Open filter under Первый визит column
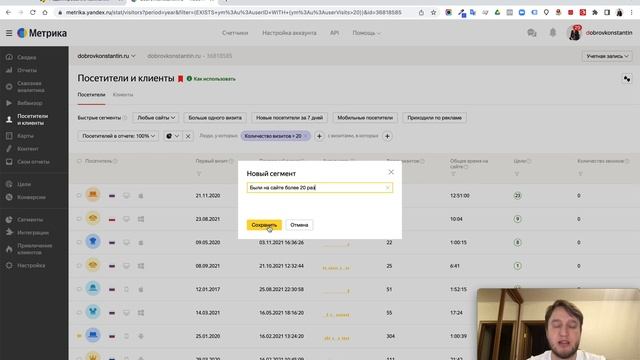This screenshot has height=360, width=640. point(199,174)
